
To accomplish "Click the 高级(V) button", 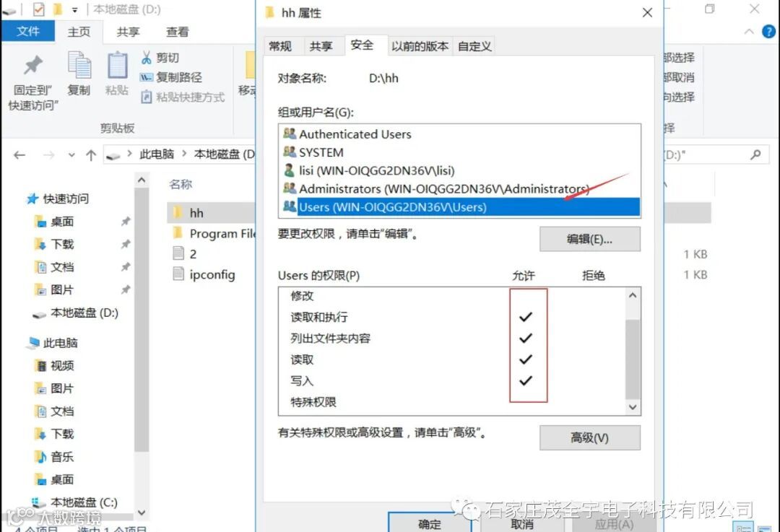I will [x=590, y=437].
